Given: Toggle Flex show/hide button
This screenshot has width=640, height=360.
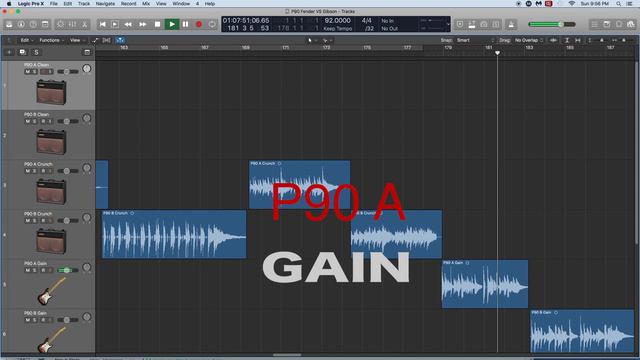Looking at the screenshot, I should click(107, 40).
